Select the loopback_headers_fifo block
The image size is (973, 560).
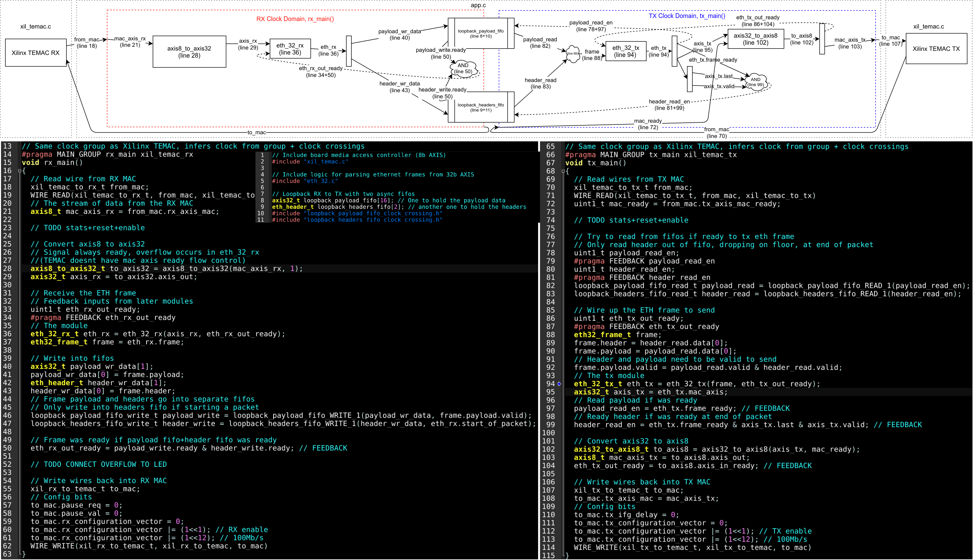pyautogui.click(x=481, y=107)
